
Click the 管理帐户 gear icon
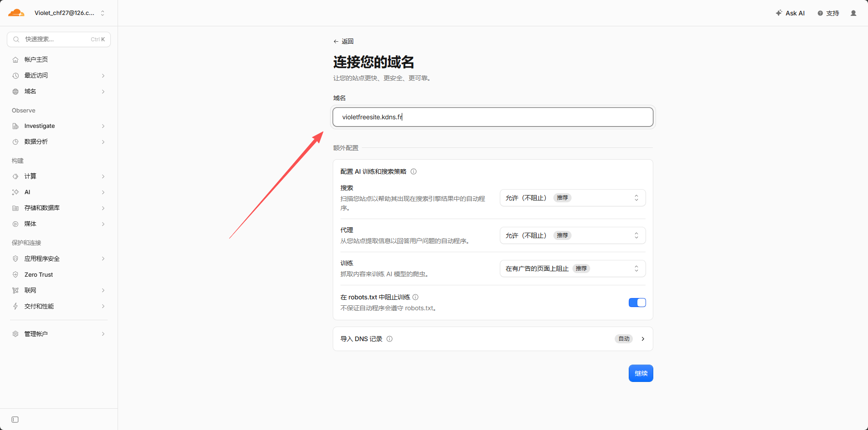pyautogui.click(x=15, y=334)
